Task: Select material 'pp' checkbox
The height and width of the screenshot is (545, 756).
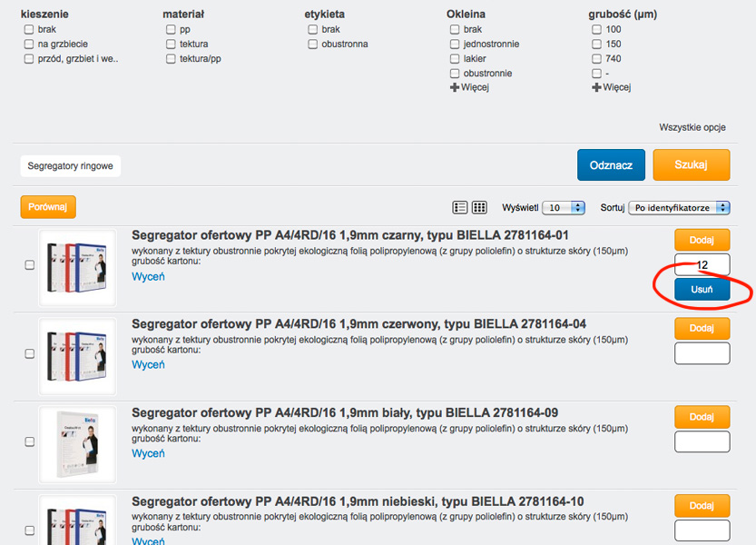Action: pos(171,29)
